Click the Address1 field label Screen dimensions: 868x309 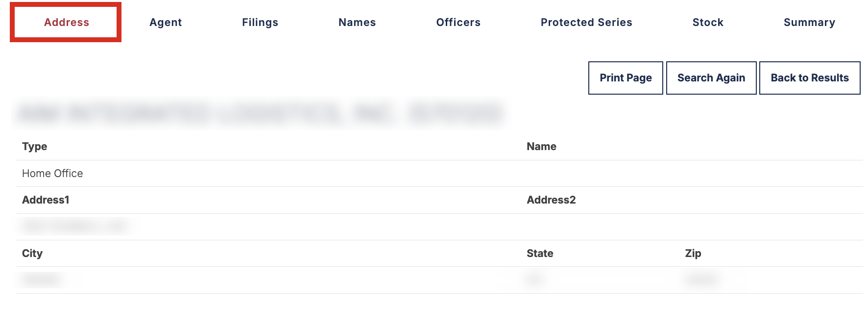point(46,200)
